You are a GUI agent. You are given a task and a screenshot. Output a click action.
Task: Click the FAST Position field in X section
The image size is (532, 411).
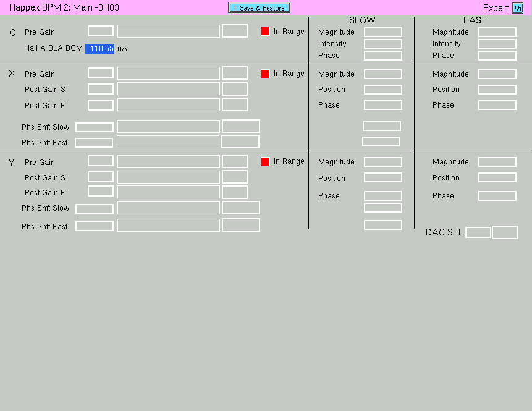click(x=497, y=90)
